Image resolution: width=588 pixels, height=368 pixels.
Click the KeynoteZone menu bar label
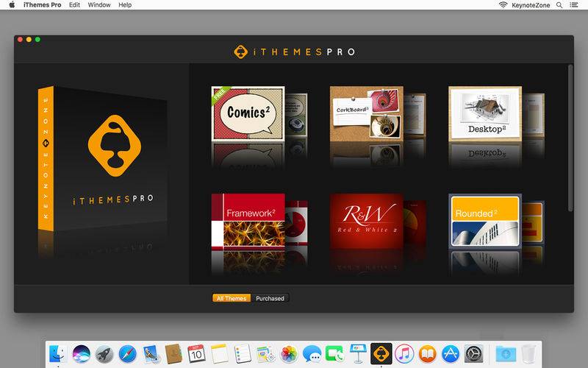coord(531,5)
